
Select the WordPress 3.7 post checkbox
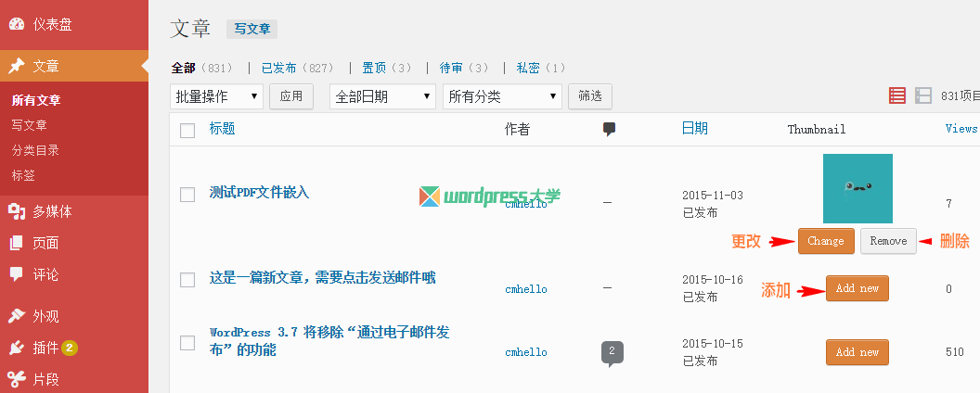(x=187, y=343)
